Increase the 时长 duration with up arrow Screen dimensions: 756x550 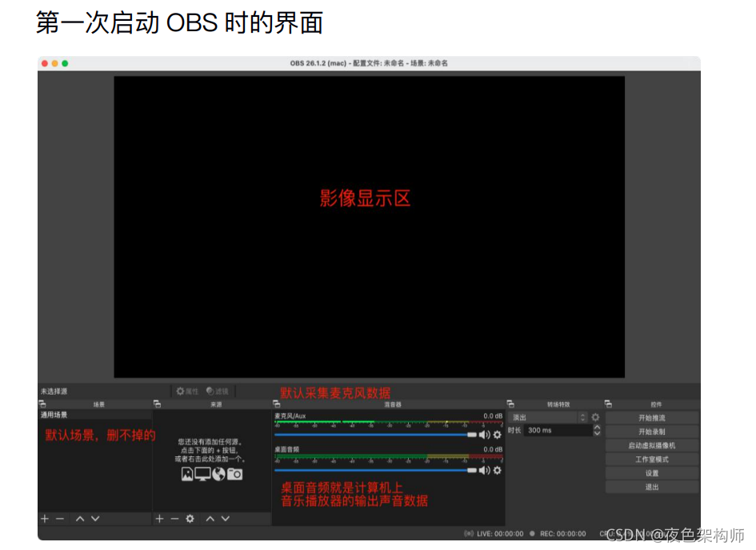coord(597,427)
